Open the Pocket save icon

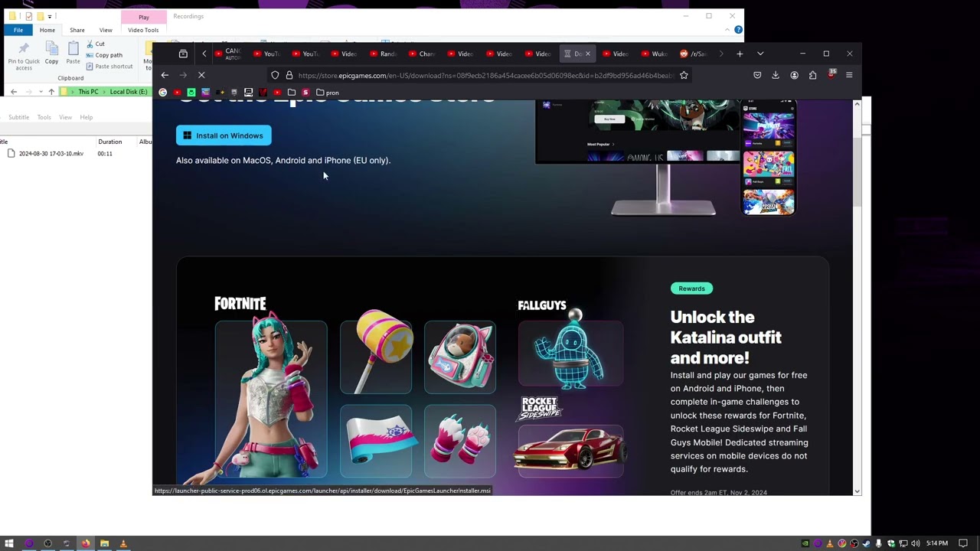tap(757, 75)
